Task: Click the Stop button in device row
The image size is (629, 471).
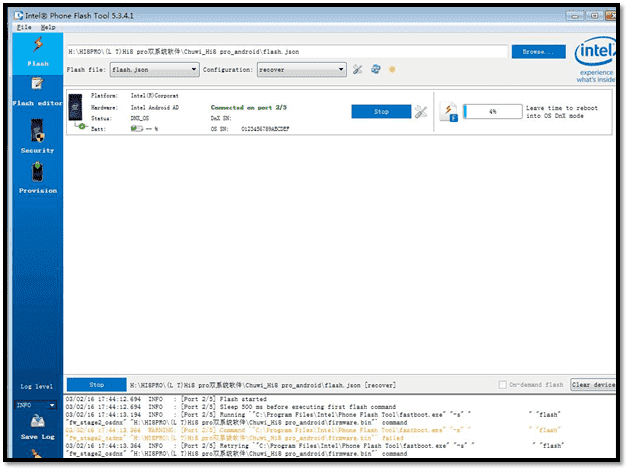Action: click(x=381, y=112)
